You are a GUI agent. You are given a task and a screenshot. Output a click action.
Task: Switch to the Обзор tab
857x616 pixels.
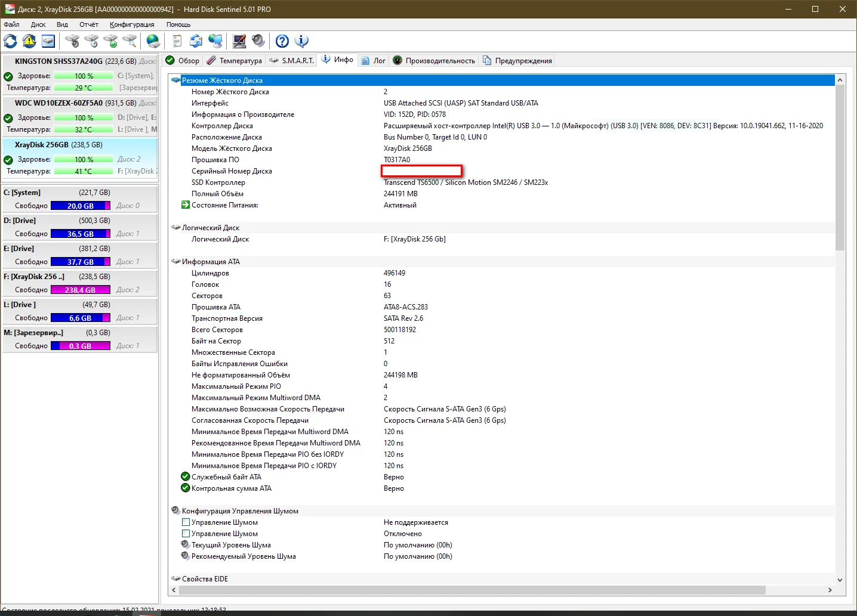pos(183,61)
